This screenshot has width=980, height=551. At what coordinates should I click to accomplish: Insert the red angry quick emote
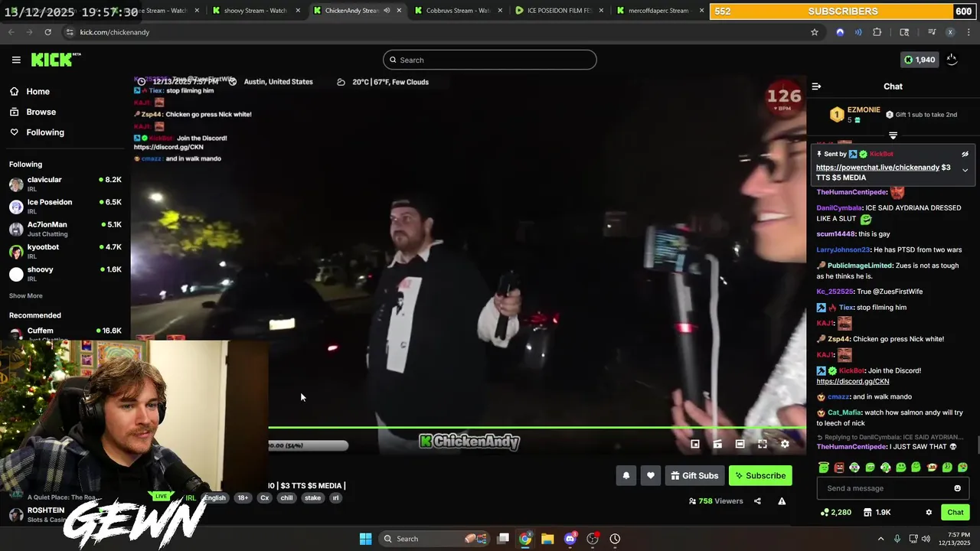pos(839,467)
